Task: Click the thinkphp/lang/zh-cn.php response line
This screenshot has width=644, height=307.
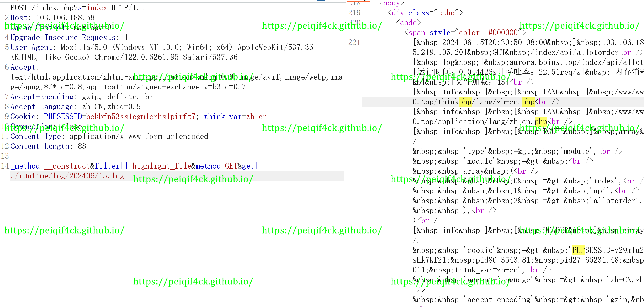Action: click(x=486, y=102)
